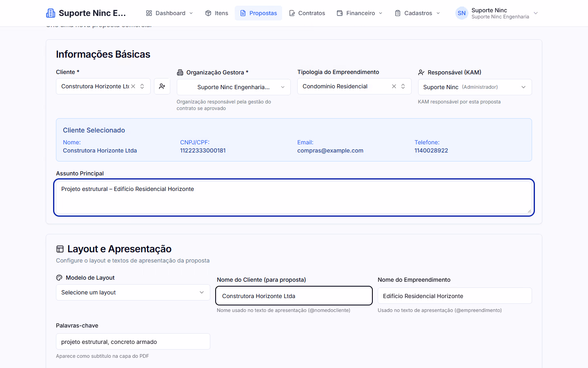
Task: Click the Itens box icon in navbar
Action: (208, 13)
